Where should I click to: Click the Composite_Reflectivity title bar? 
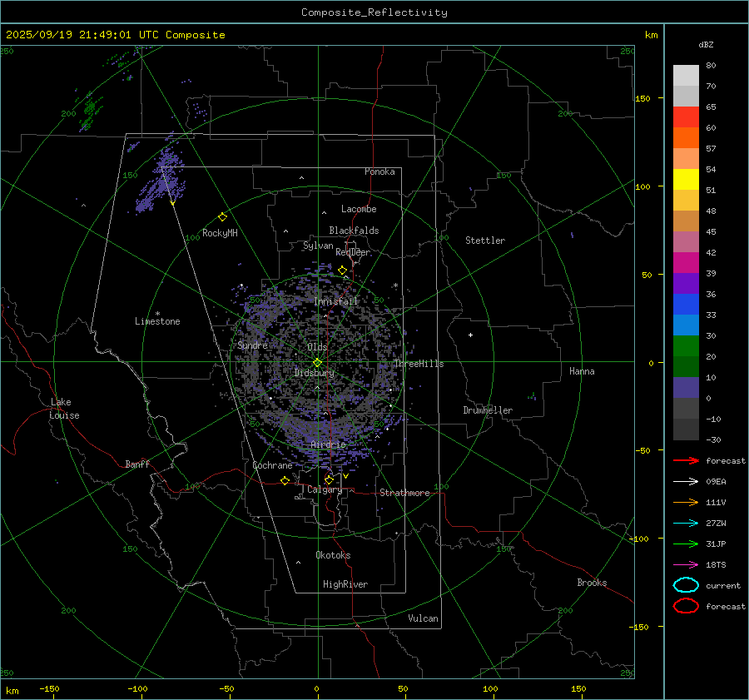(374, 12)
